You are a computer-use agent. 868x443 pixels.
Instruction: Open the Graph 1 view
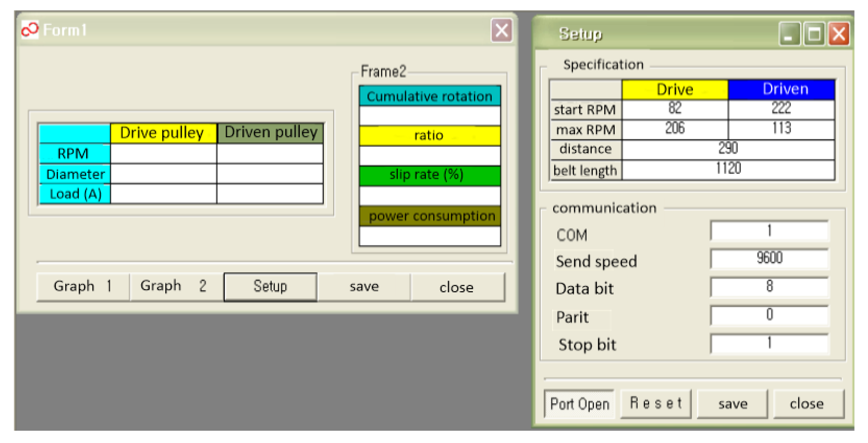(83, 287)
